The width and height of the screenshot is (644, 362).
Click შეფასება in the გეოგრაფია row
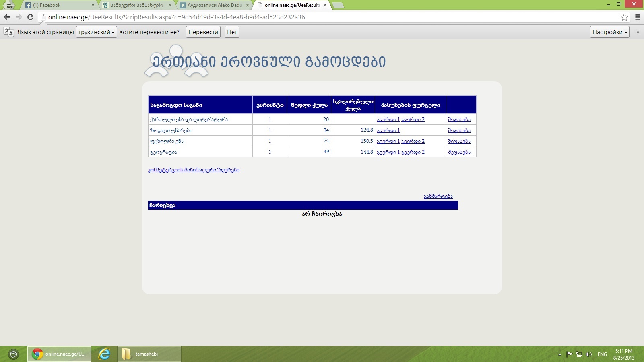(x=459, y=152)
